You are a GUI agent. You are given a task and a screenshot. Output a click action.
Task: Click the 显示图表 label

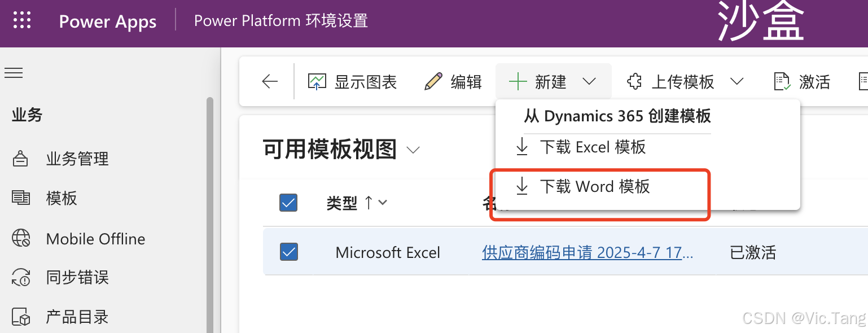click(x=366, y=82)
